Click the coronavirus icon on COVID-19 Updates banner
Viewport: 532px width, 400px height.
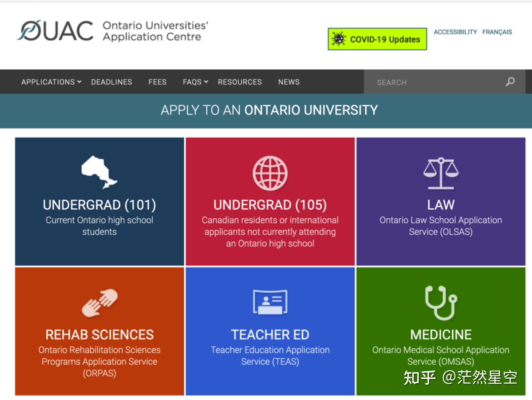[x=339, y=39]
